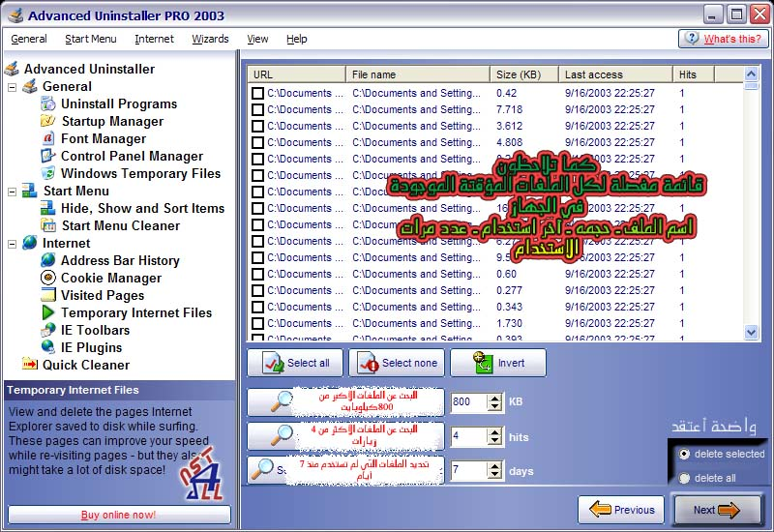Increase the hits spinner value
The width and height of the screenshot is (774, 532).
tap(494, 431)
